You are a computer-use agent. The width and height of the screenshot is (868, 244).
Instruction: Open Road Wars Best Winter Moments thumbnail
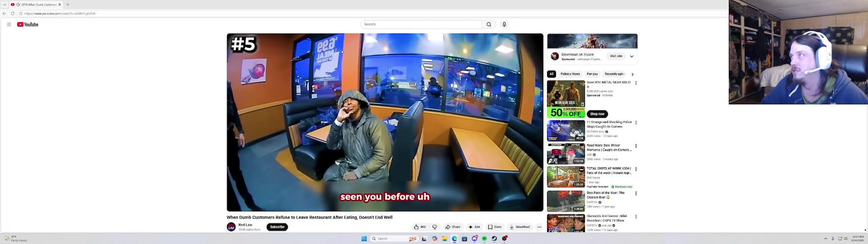566,154
